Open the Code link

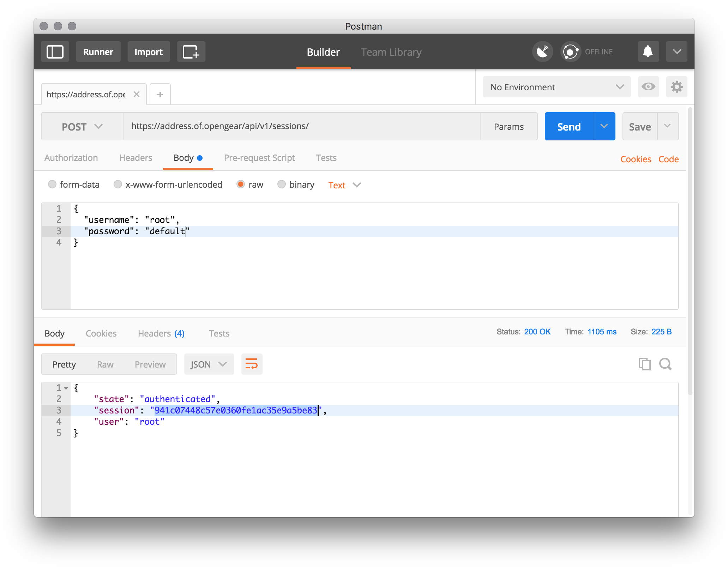668,159
